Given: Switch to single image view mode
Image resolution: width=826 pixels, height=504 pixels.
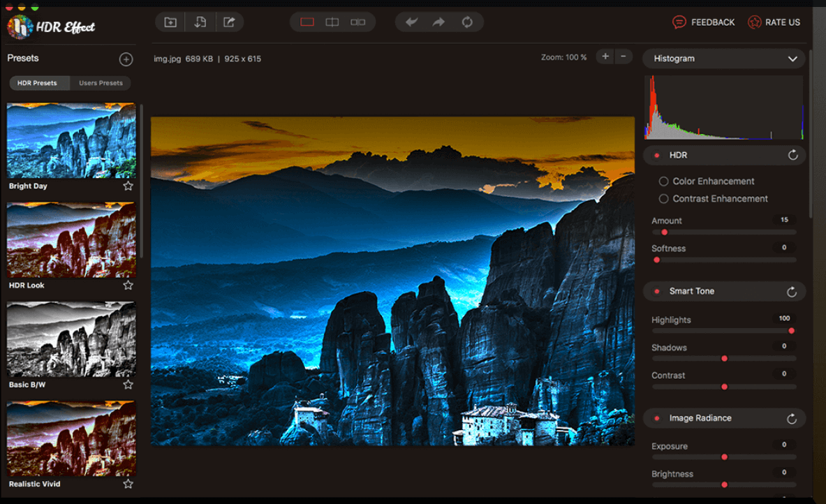Looking at the screenshot, I should tap(307, 22).
